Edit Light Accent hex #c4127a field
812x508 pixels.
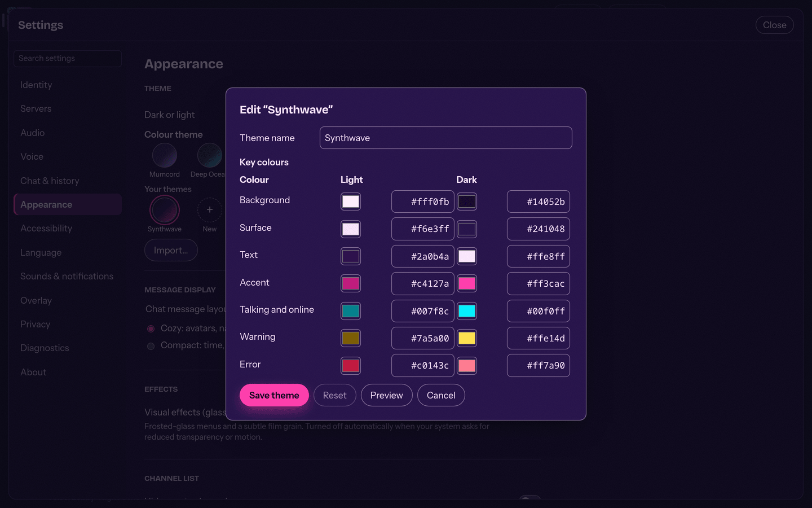423,283
